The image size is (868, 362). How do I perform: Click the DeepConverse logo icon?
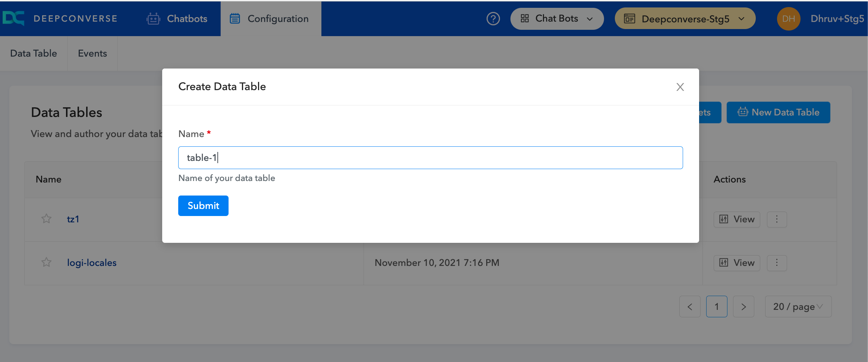coord(13,18)
